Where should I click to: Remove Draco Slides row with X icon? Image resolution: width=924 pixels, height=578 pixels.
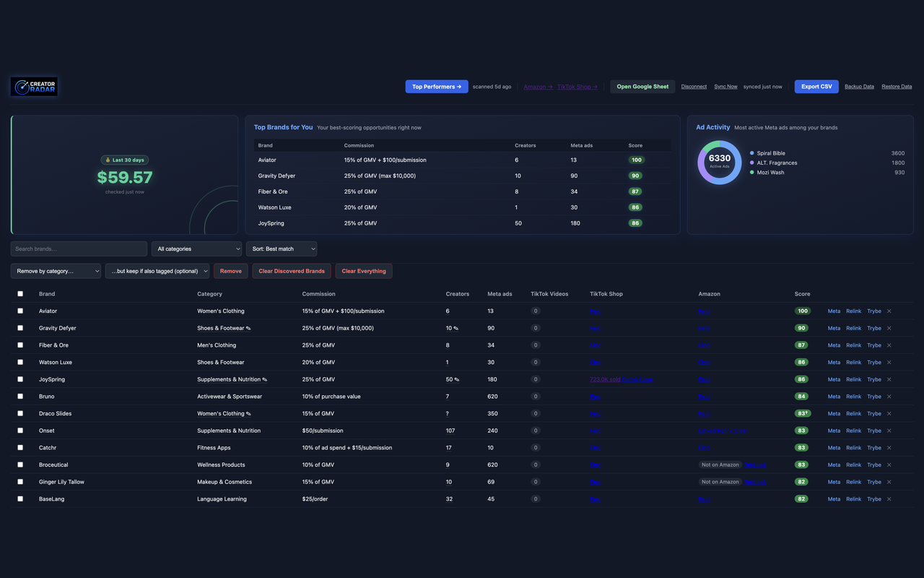point(889,414)
